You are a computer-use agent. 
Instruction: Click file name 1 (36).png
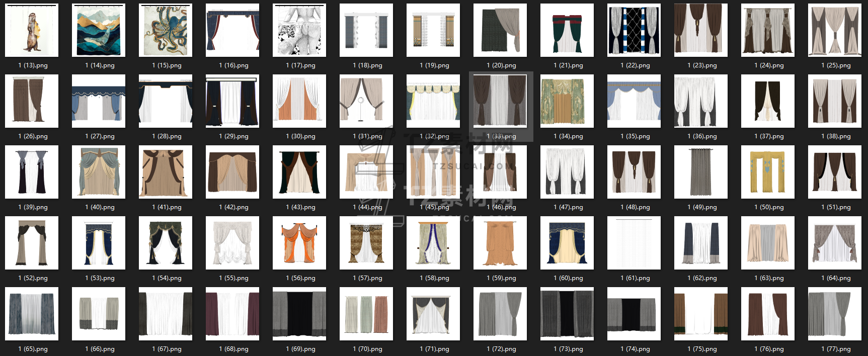click(x=702, y=136)
